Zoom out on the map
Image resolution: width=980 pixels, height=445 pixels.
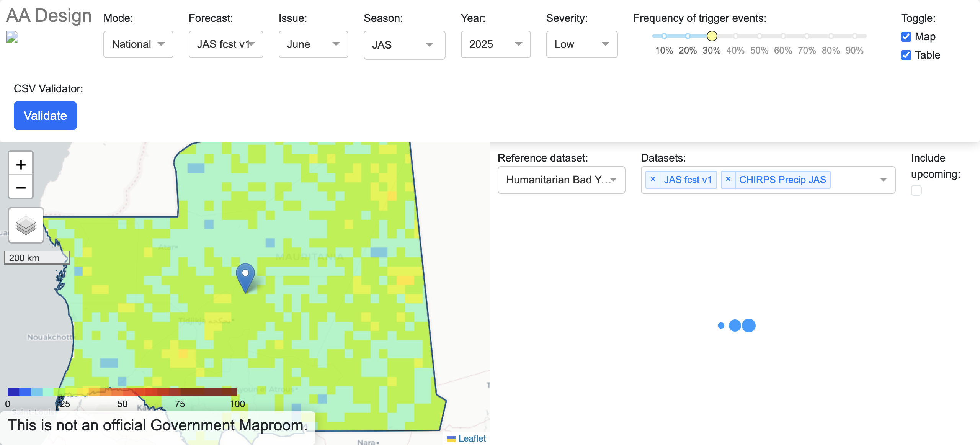pyautogui.click(x=21, y=187)
